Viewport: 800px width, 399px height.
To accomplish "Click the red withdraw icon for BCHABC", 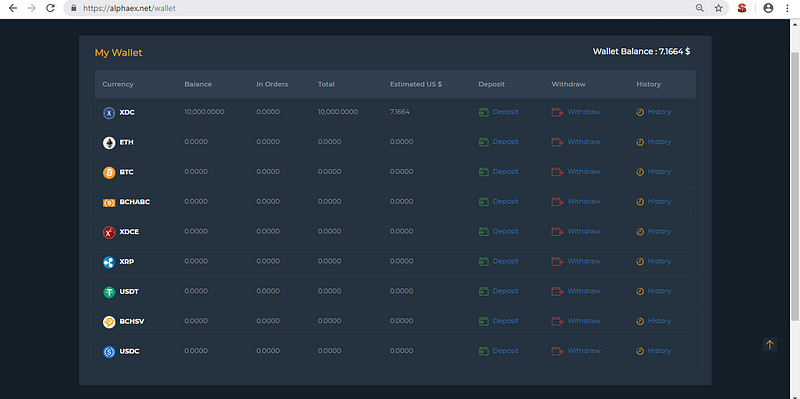I will coord(557,202).
